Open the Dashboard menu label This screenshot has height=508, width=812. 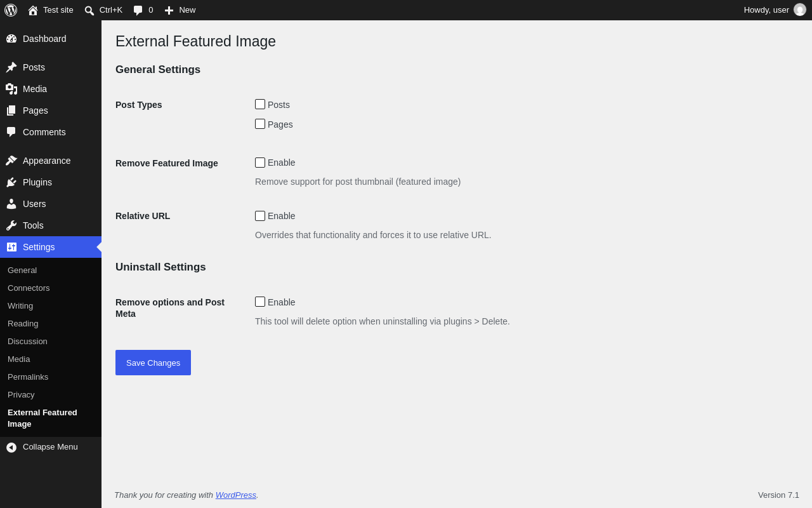tap(44, 39)
